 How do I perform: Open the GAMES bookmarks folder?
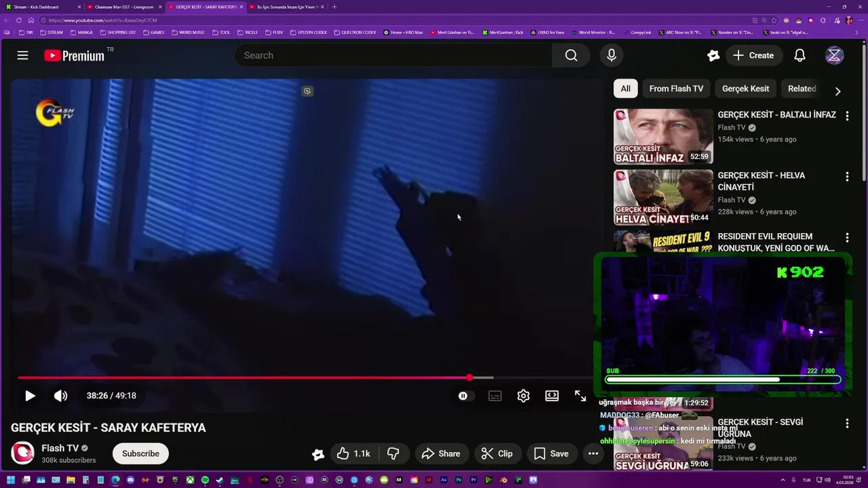point(153,32)
